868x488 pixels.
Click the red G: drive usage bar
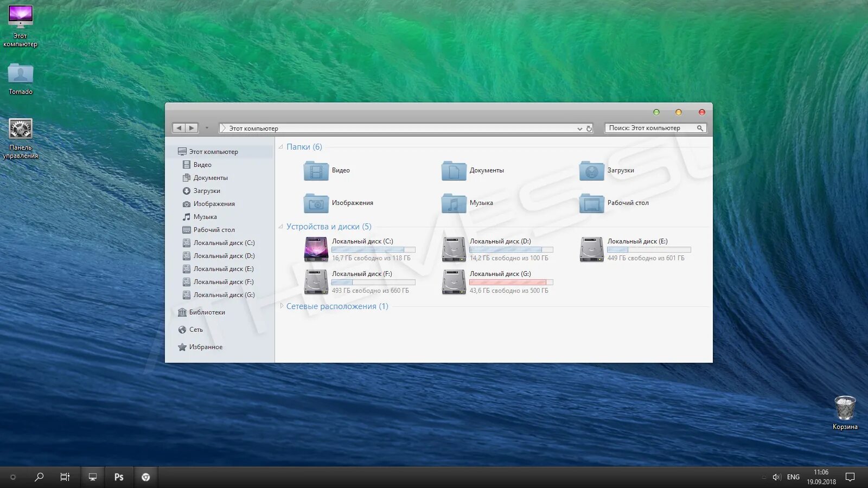click(x=511, y=282)
